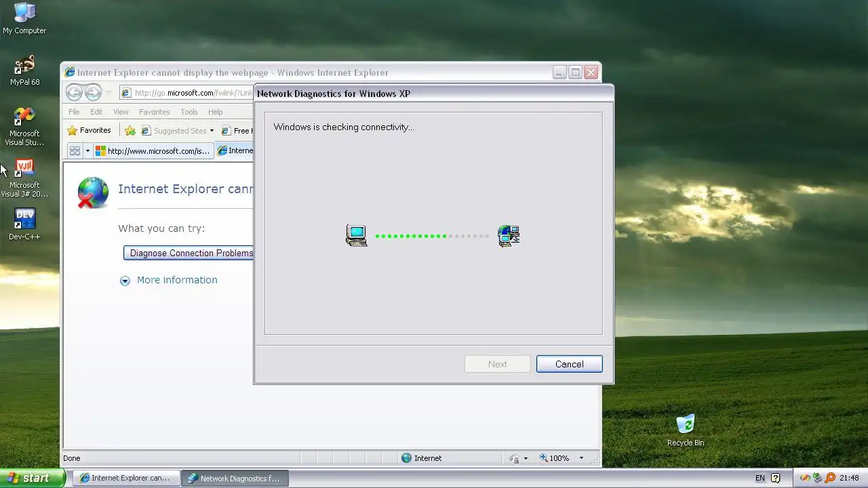Open the security status dropdown arrow

(526, 458)
